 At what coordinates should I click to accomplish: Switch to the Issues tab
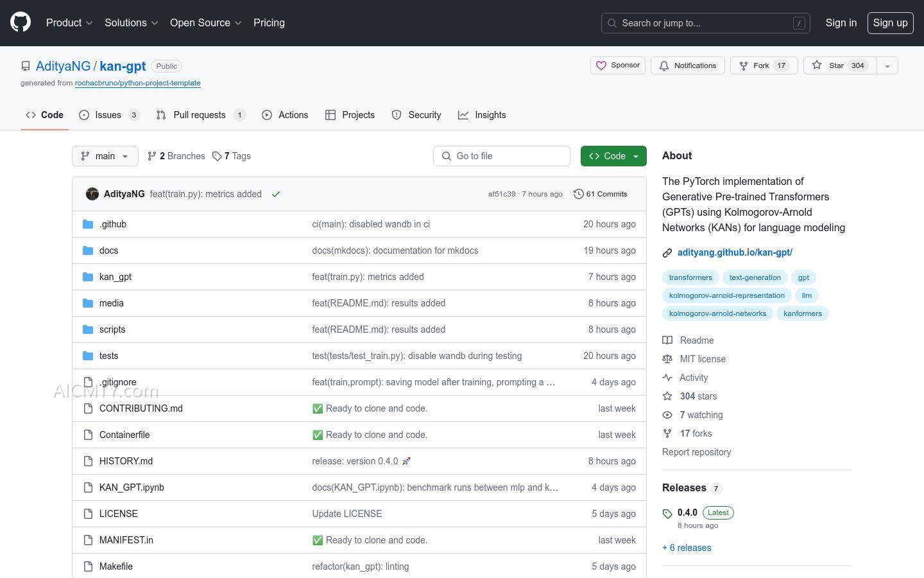pos(108,115)
